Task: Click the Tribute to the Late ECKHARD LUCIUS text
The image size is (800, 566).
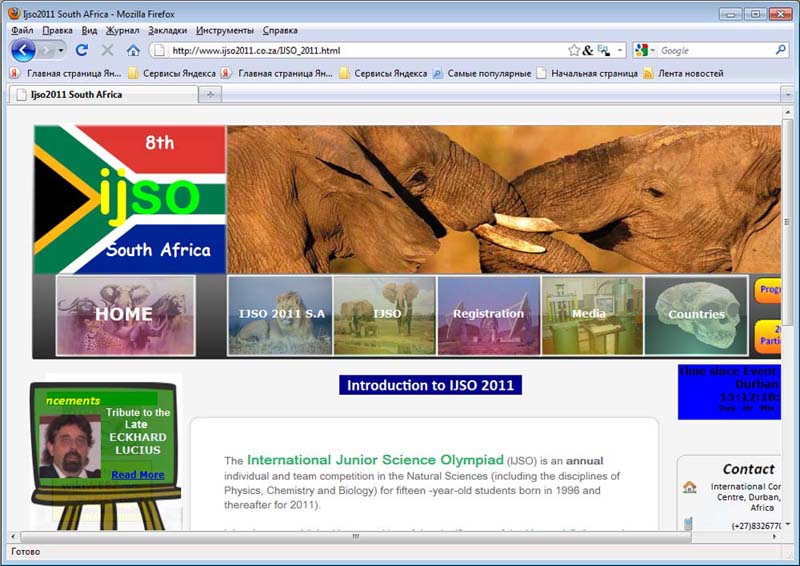Action: click(x=138, y=431)
